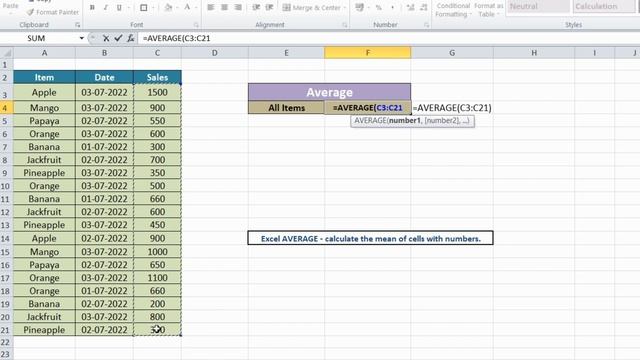The width and height of the screenshot is (640, 360).
Task: Confirm formula with Enter checkmark icon
Action: pyautogui.click(x=118, y=38)
